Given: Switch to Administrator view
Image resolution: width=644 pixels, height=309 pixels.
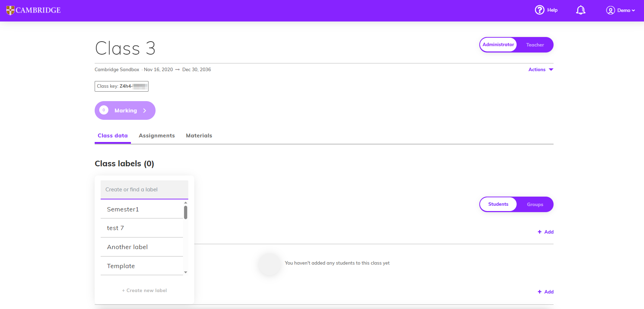Looking at the screenshot, I should pyautogui.click(x=498, y=45).
